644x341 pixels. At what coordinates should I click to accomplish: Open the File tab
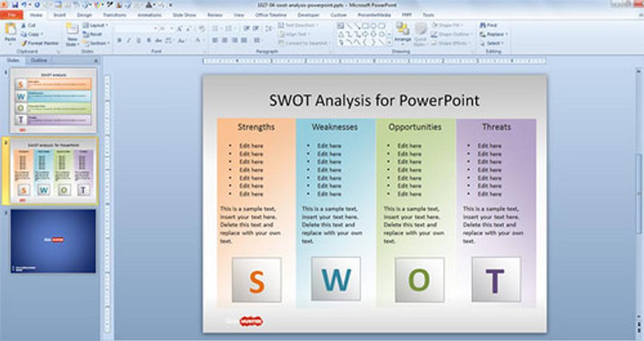[x=11, y=15]
